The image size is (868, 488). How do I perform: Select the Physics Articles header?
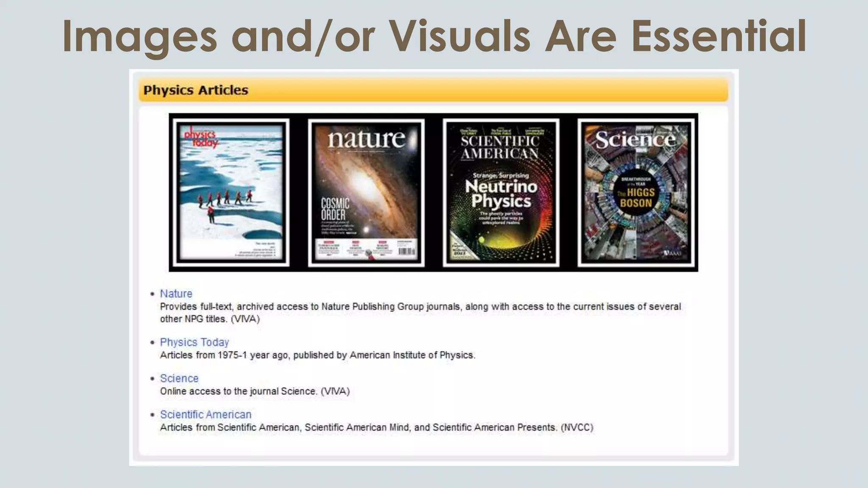[433, 90]
